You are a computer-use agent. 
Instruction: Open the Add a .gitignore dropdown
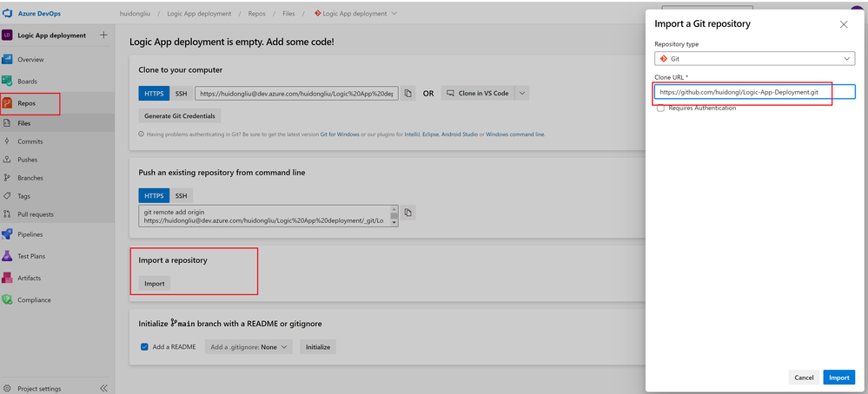(x=248, y=347)
